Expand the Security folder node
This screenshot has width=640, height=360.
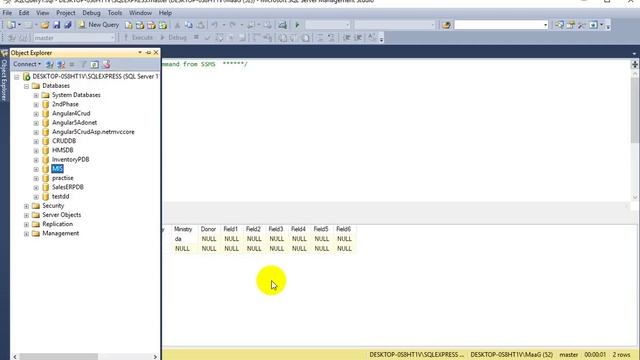coord(26,206)
